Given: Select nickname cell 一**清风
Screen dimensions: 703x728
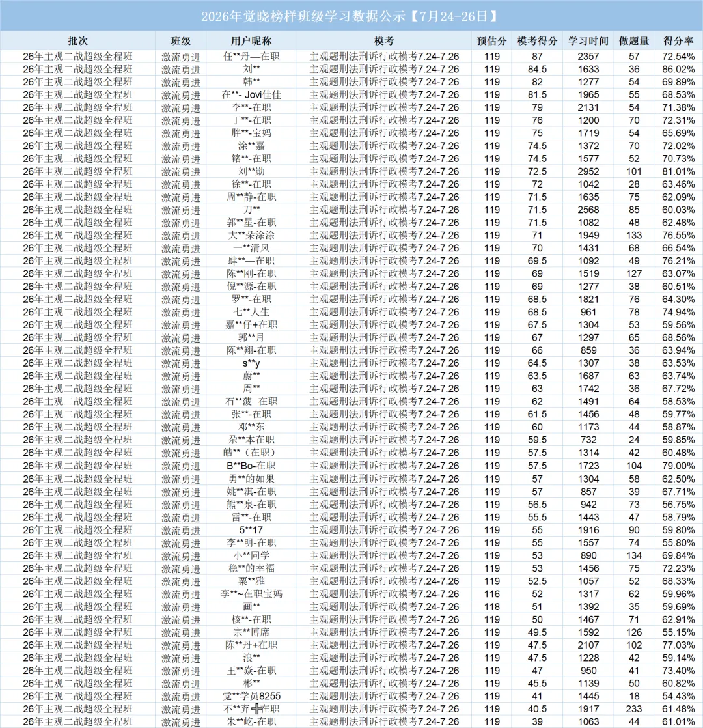Looking at the screenshot, I should pos(251,248).
